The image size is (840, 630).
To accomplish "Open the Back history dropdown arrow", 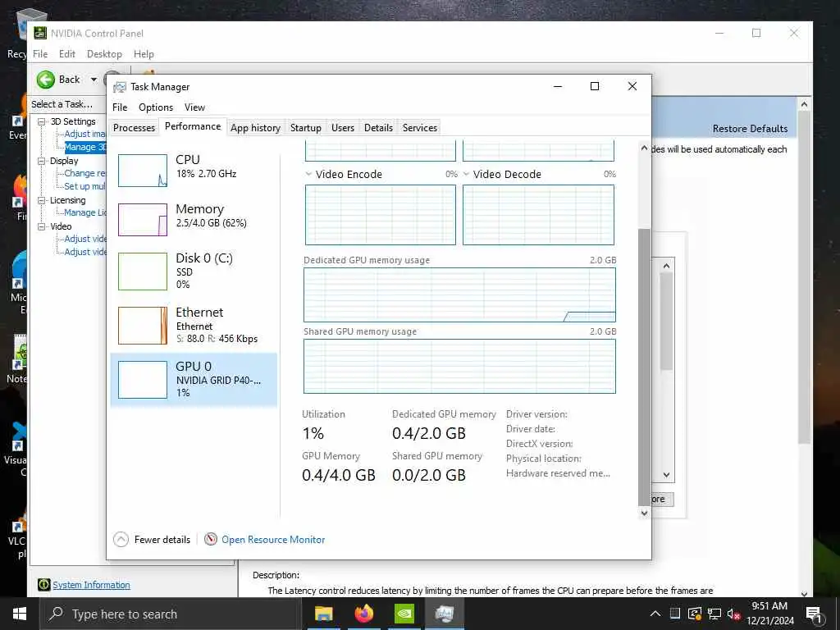I will click(94, 80).
